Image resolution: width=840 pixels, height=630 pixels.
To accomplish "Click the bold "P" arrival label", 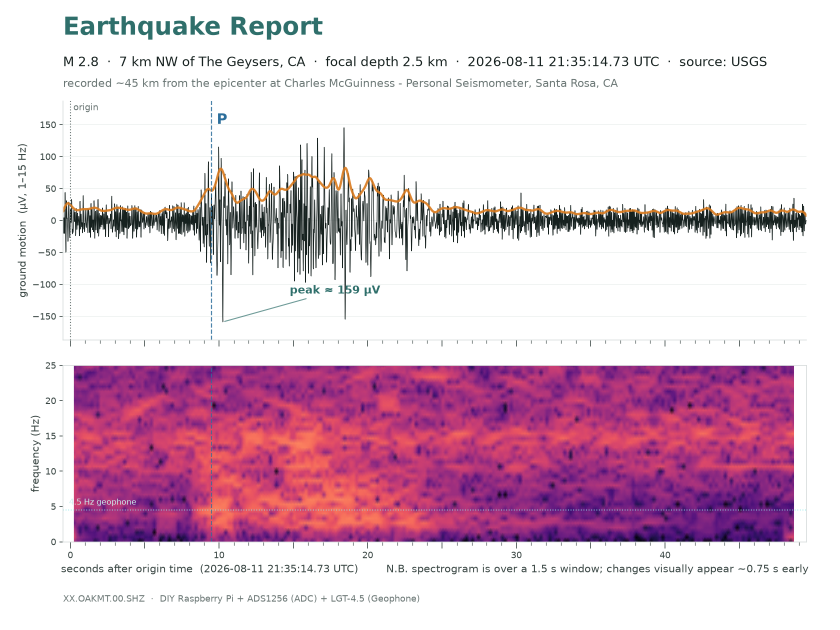I will [222, 119].
